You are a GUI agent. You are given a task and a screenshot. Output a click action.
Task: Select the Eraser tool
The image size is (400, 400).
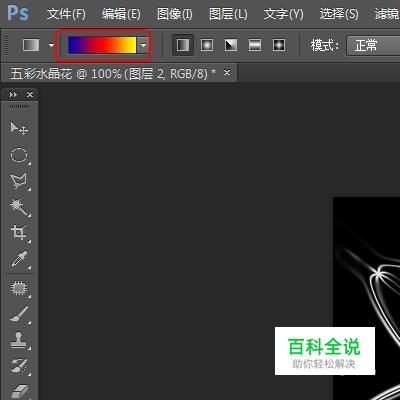pyautogui.click(x=19, y=391)
